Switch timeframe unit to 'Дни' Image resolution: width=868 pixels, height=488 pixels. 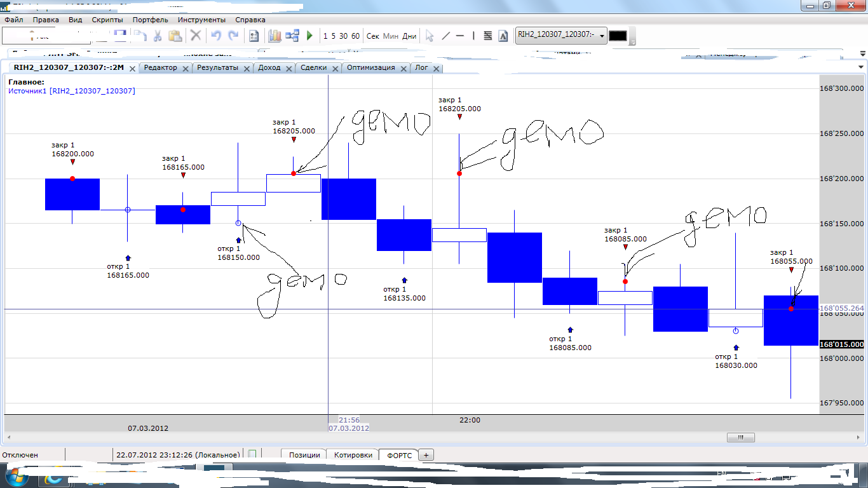[410, 36]
